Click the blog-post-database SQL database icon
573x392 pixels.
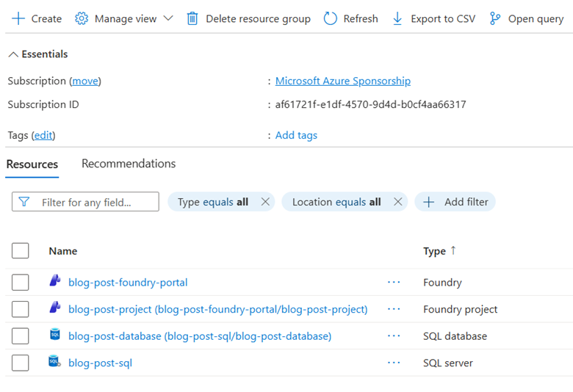click(55, 334)
